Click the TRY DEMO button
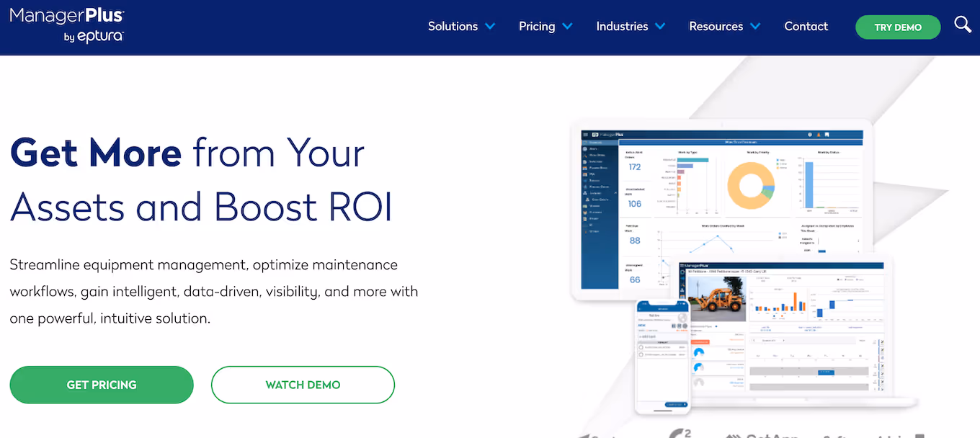 click(898, 27)
